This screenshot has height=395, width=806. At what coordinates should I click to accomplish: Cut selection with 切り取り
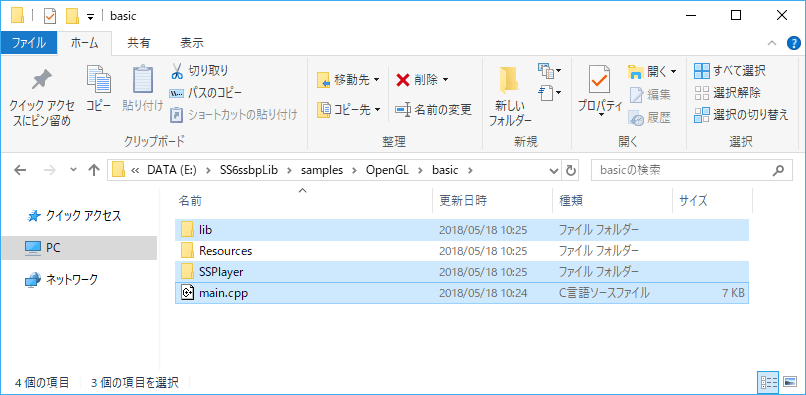199,70
